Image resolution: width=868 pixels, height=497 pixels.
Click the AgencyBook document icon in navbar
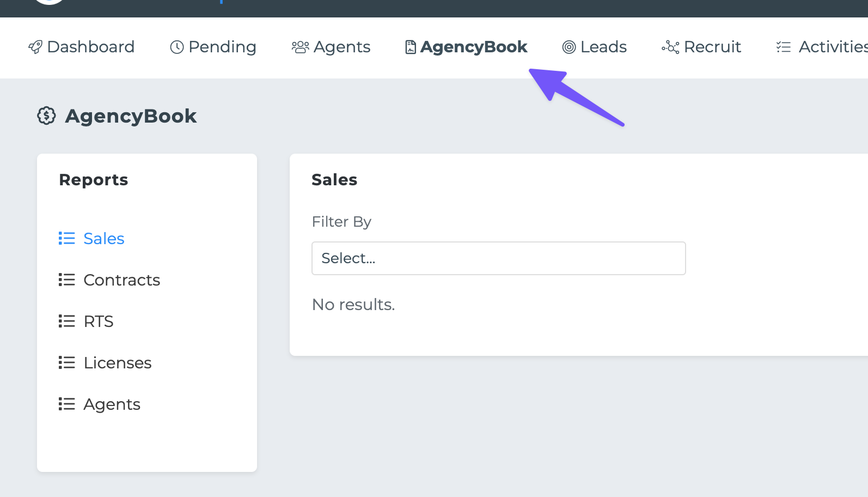click(411, 47)
